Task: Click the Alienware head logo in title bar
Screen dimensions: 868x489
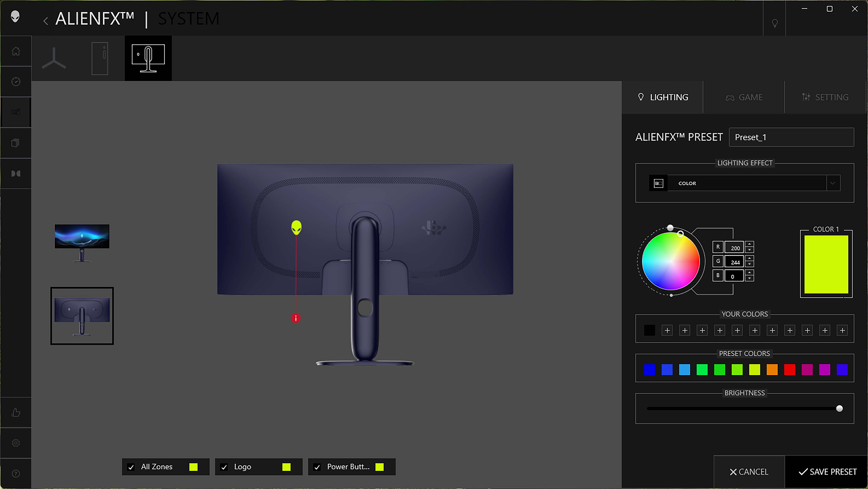Action: (15, 16)
